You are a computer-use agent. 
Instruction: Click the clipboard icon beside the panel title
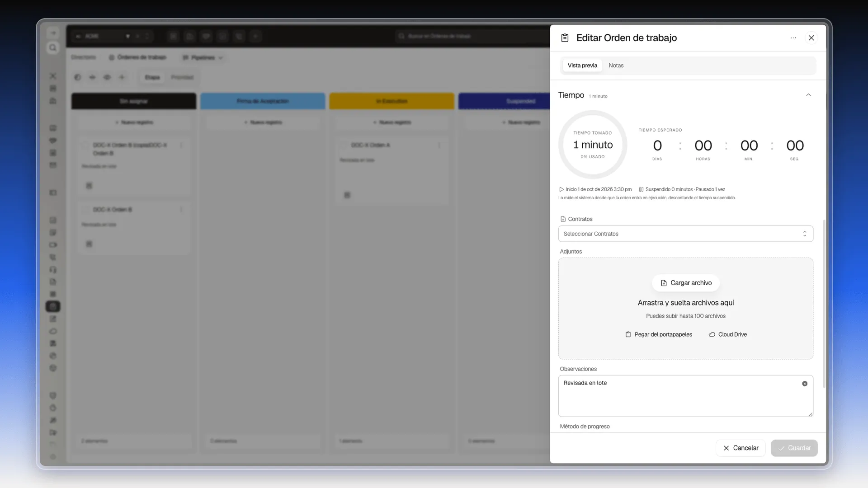565,38
